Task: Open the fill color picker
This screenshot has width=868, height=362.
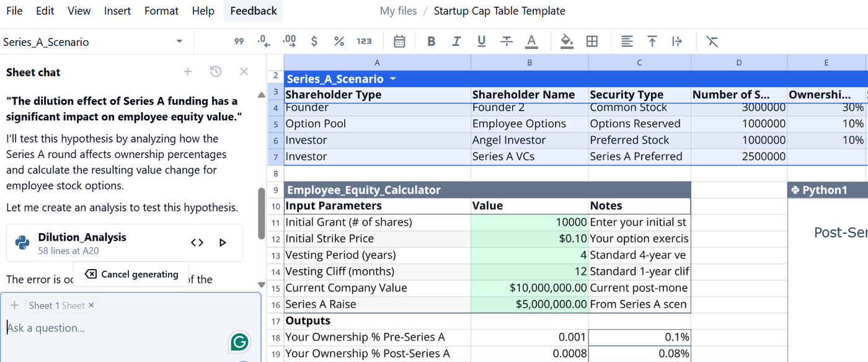Action: (567, 42)
